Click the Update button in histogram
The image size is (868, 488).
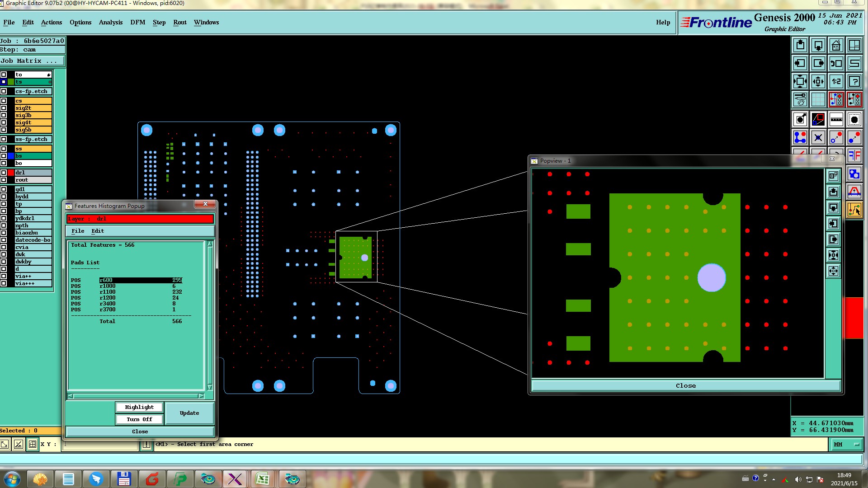pyautogui.click(x=189, y=413)
